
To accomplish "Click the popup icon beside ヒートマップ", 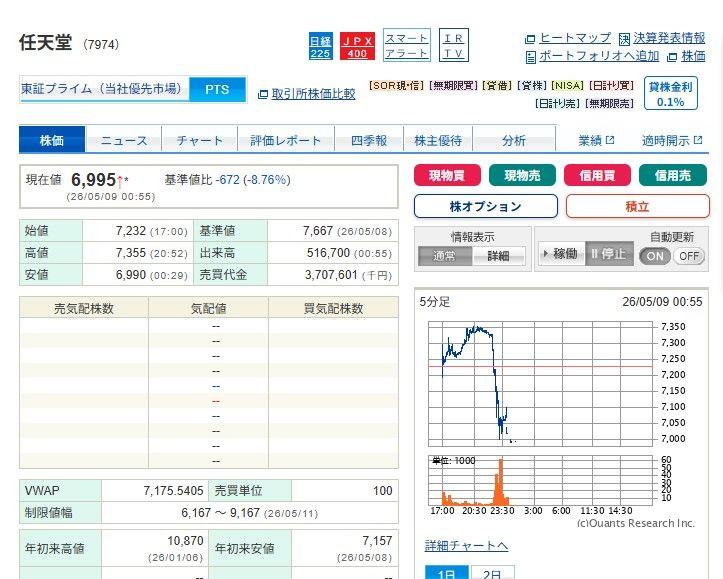I will 530,39.
